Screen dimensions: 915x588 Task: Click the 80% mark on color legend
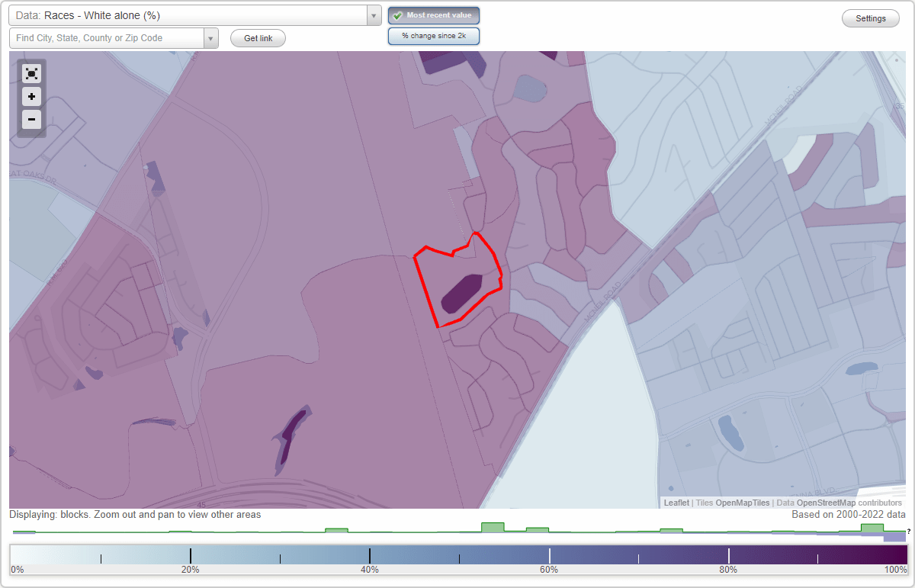point(728,569)
